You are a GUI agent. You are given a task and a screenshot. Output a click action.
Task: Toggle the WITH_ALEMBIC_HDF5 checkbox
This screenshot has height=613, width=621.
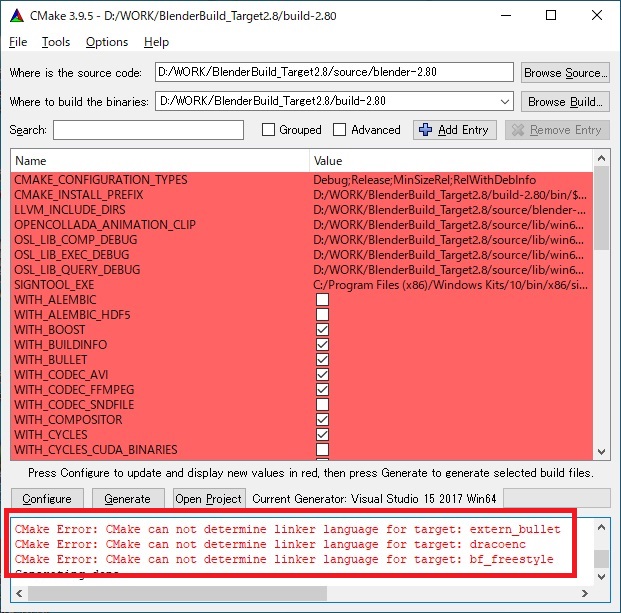[x=322, y=315]
